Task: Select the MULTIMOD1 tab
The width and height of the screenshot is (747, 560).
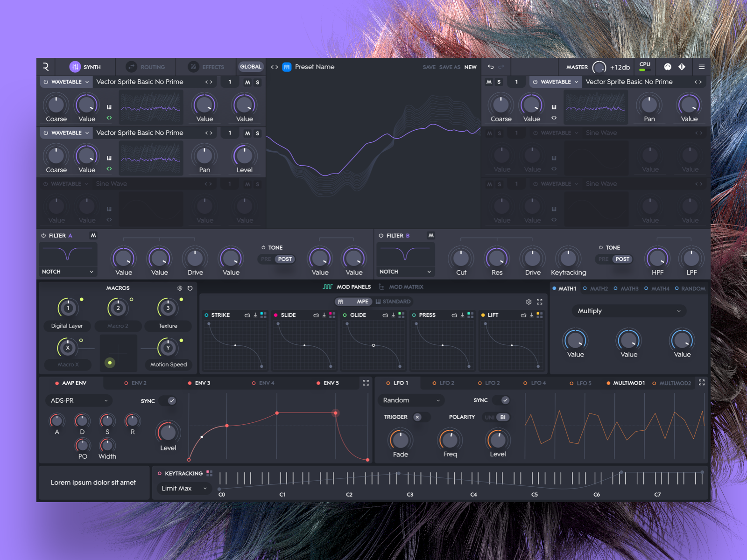Action: pyautogui.click(x=626, y=383)
